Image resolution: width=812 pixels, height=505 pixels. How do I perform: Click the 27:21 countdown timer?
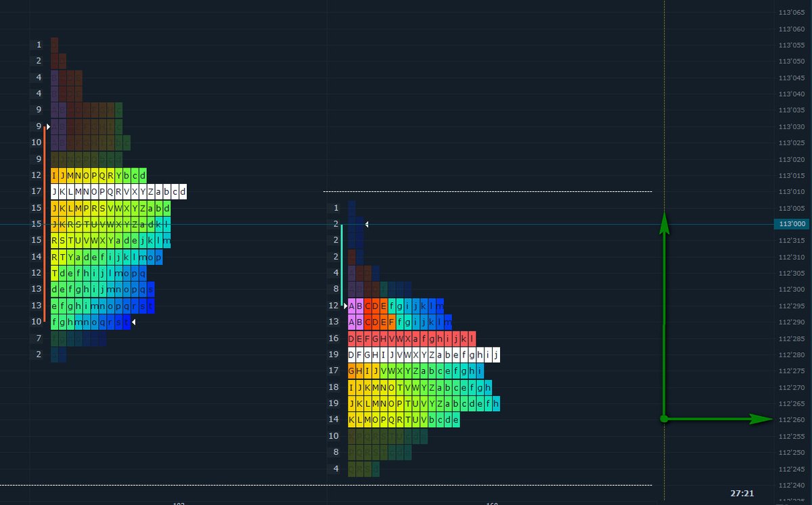pos(742,494)
